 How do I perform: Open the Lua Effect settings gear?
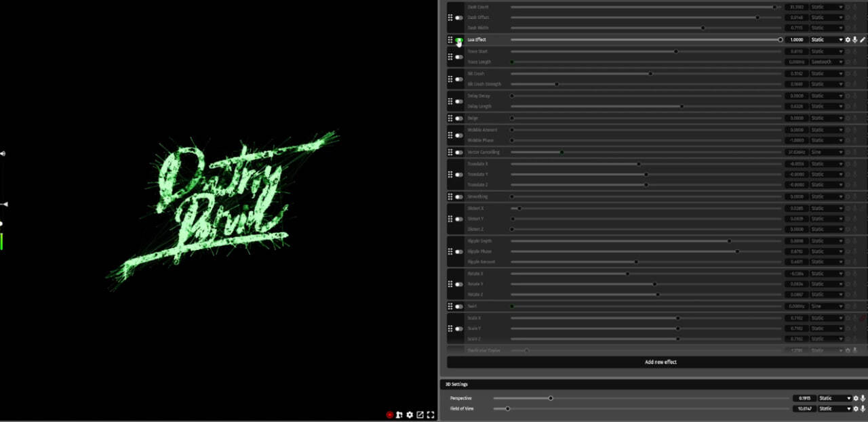pyautogui.click(x=848, y=40)
